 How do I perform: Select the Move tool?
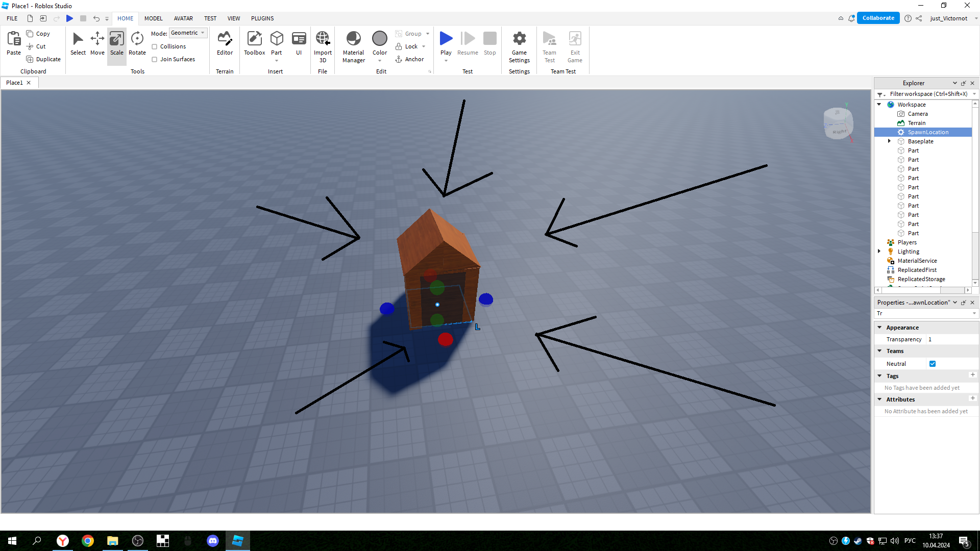click(97, 45)
